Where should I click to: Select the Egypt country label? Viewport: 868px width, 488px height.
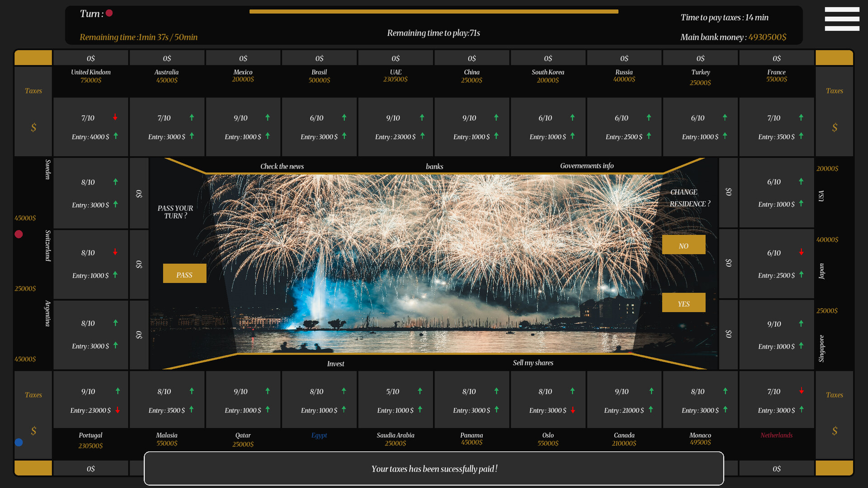pyautogui.click(x=319, y=435)
